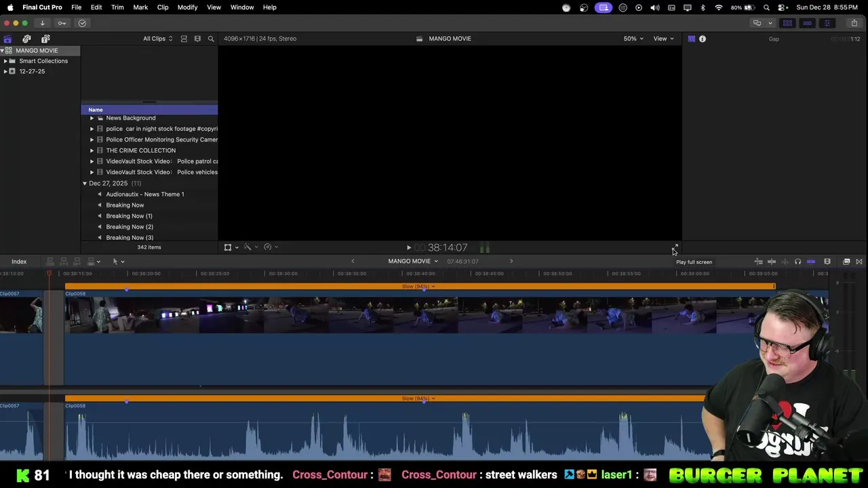Open macOS Control Center icon
The height and width of the screenshot is (488, 868).
point(782,7)
